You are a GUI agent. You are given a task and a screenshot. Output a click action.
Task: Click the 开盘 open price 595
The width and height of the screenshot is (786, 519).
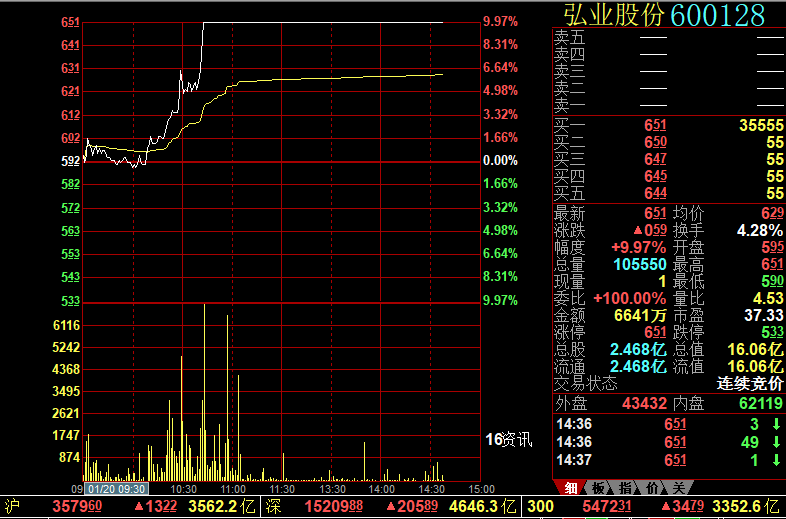772,248
